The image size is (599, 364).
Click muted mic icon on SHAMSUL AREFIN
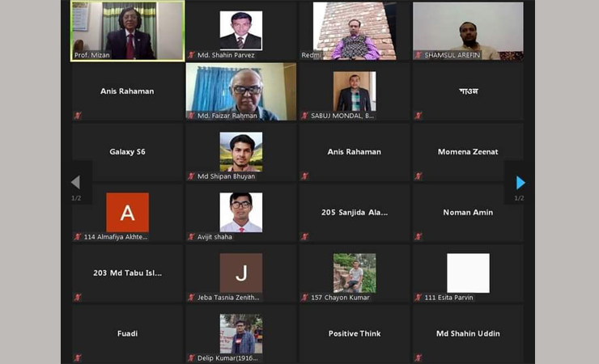(x=418, y=55)
